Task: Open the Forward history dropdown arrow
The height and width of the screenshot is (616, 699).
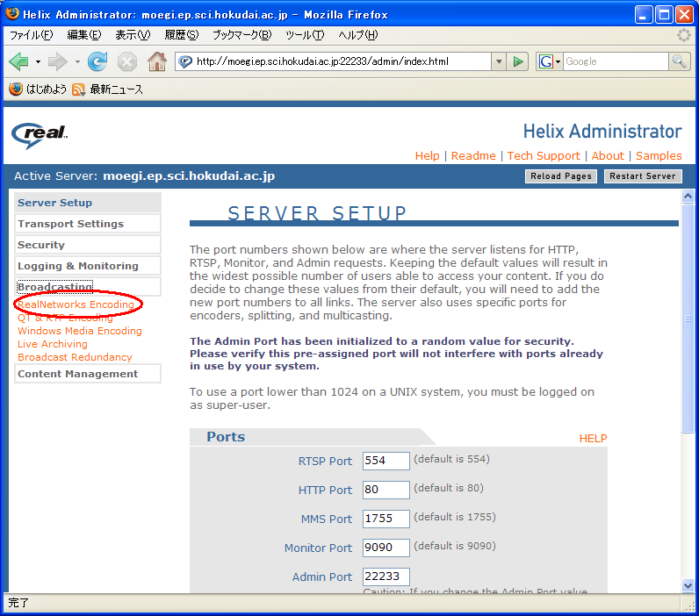Action: tap(77, 62)
